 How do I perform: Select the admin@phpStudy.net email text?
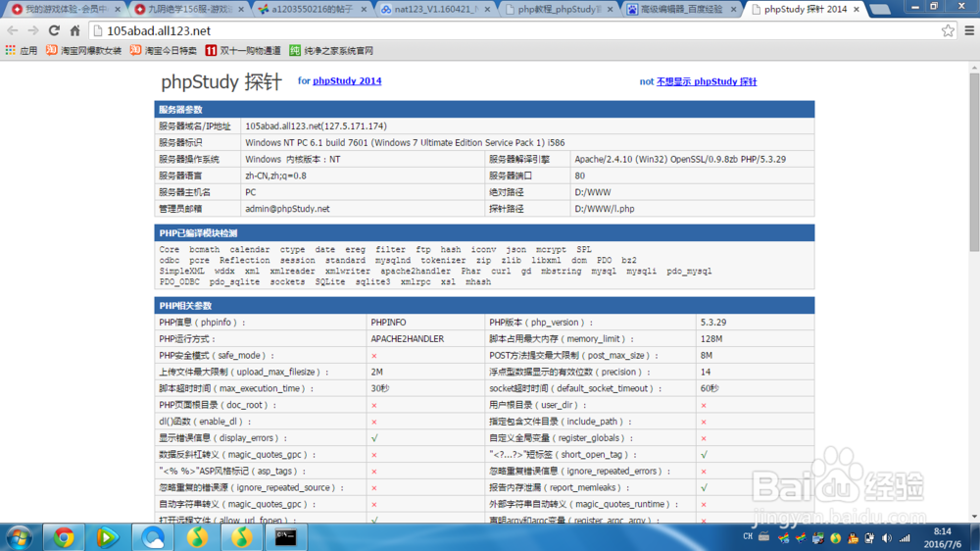click(287, 209)
